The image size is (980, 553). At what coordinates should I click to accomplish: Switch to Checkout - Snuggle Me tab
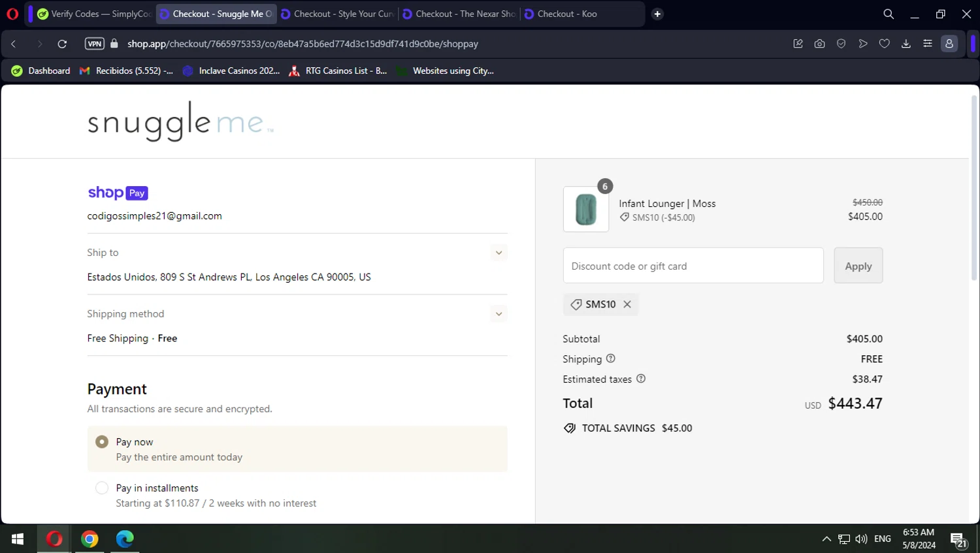(x=216, y=14)
